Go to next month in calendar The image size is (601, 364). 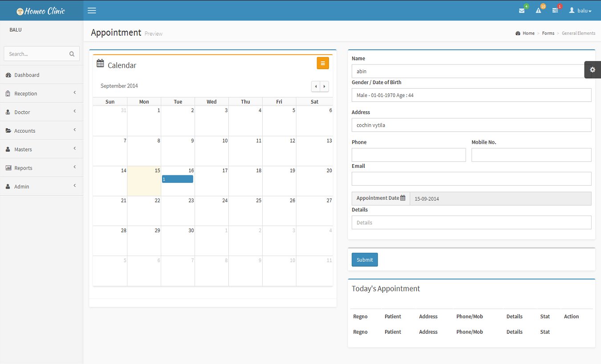pos(325,86)
